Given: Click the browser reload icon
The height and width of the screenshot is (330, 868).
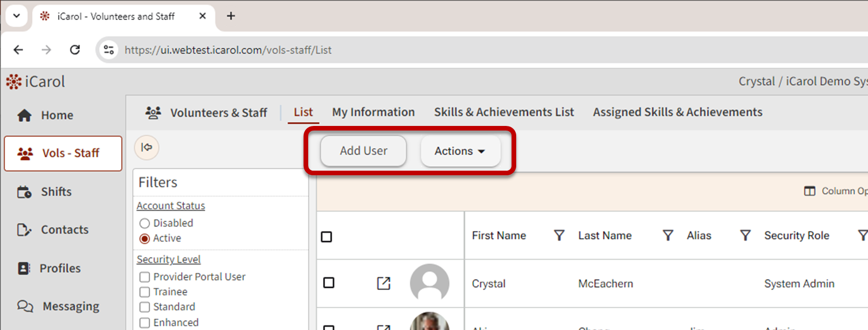Looking at the screenshot, I should [75, 50].
